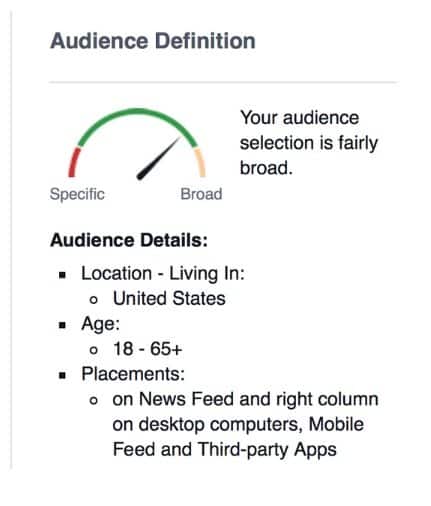Click the square bullet beside Placements
The image size is (431, 506).
tap(62, 375)
